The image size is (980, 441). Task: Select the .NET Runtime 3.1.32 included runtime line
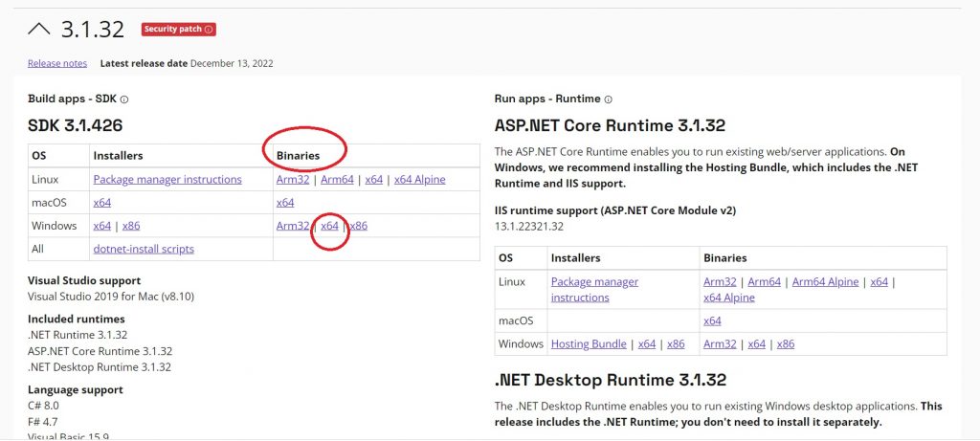tap(78, 335)
